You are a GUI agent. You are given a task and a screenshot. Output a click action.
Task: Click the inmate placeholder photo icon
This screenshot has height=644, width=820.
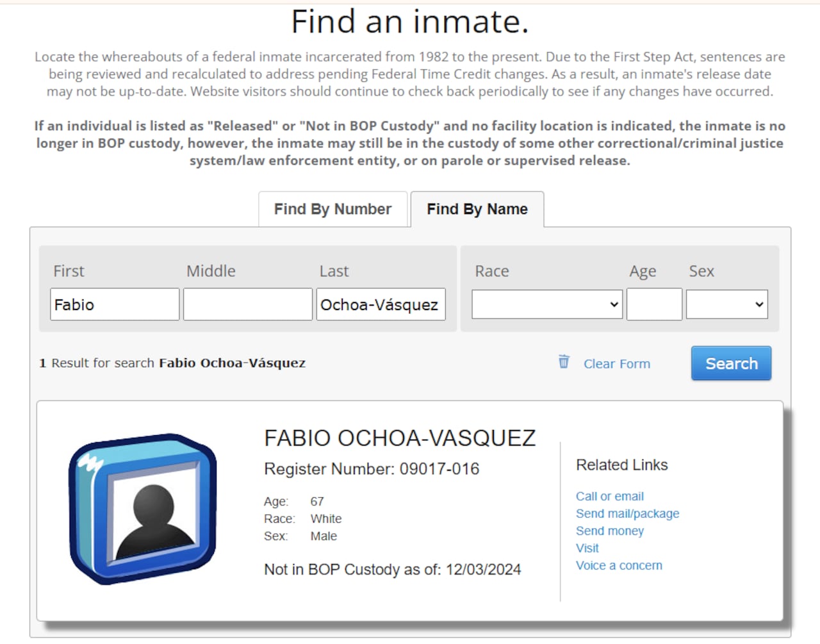click(143, 509)
